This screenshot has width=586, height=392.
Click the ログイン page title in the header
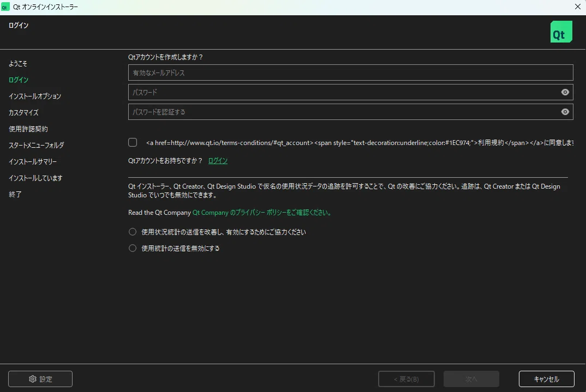tap(19, 26)
